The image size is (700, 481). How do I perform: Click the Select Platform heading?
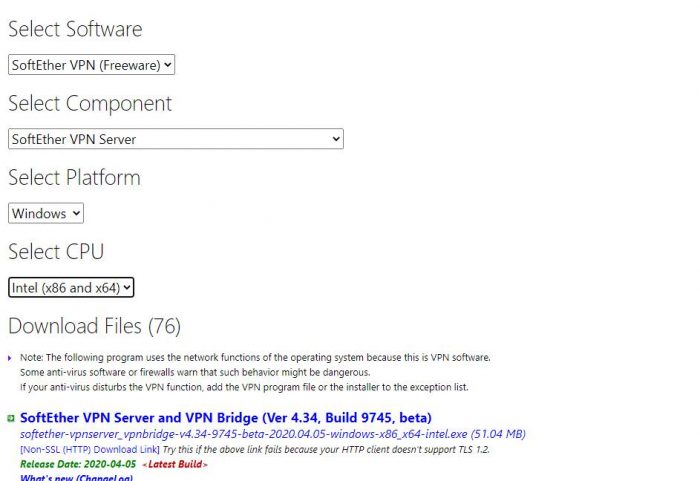click(x=74, y=178)
